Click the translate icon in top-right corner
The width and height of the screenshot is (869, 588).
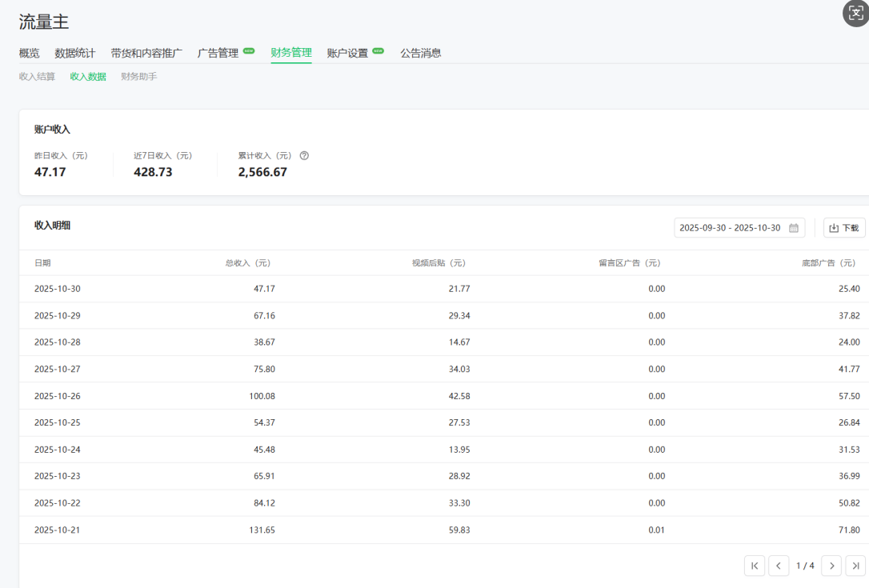point(855,14)
